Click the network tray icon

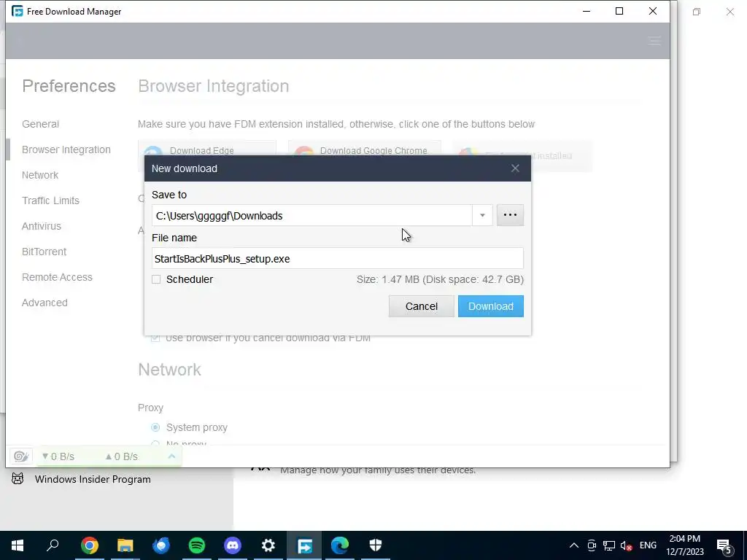pyautogui.click(x=609, y=545)
